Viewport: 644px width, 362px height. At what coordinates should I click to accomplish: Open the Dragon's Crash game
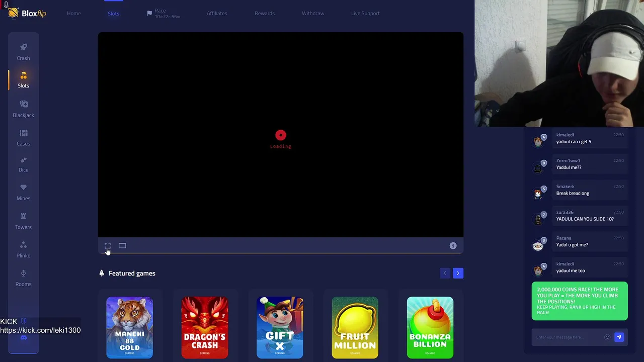point(205,327)
